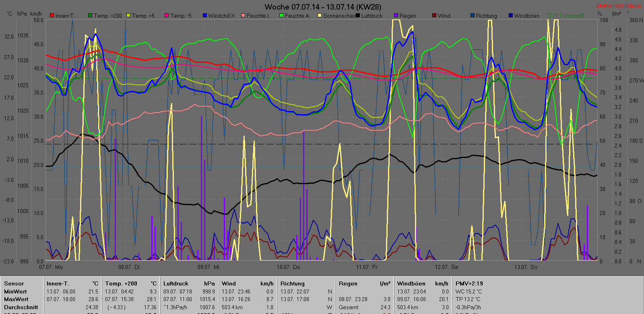644x314 pixels.
Task: Click the pale yellow Sonnenschein legend swatch
Action: [x=320, y=16]
